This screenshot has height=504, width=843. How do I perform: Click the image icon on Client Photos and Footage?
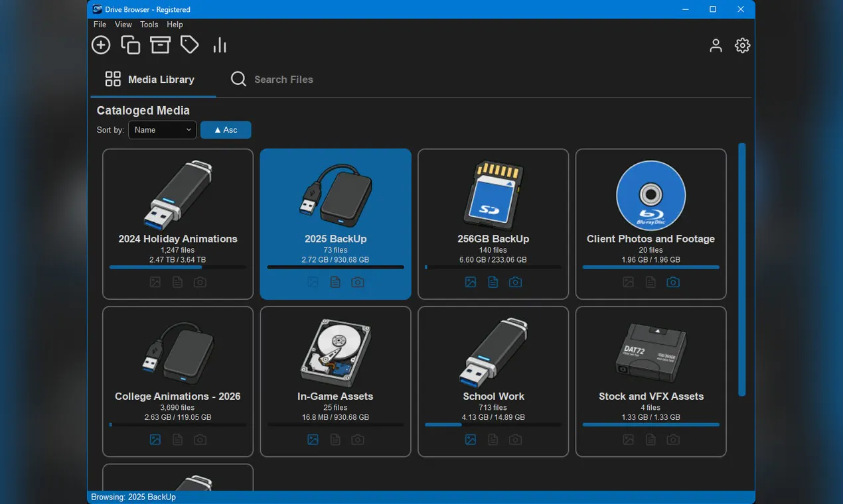[x=629, y=283]
